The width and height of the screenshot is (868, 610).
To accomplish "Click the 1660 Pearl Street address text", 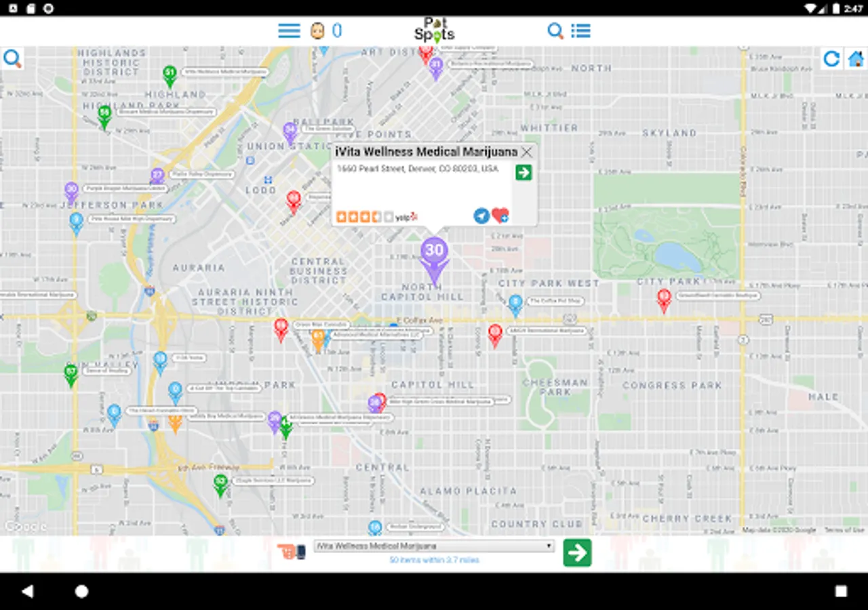I will [418, 169].
